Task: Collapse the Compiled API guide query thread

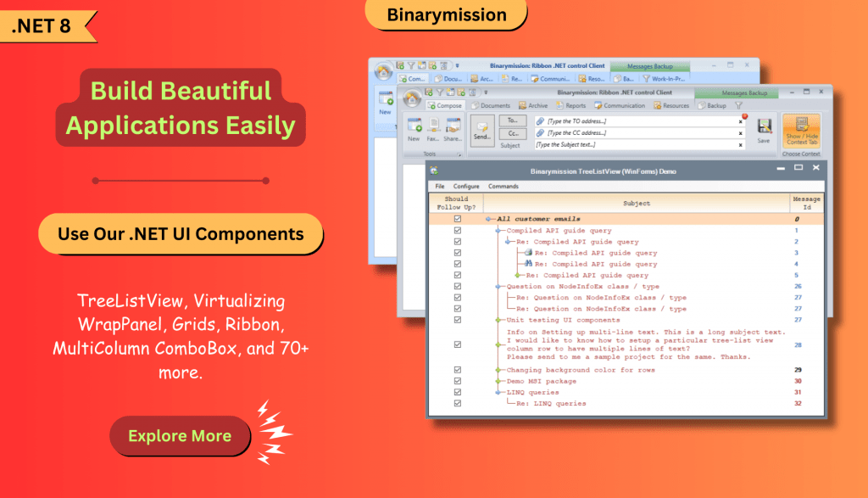Action: [x=497, y=230]
